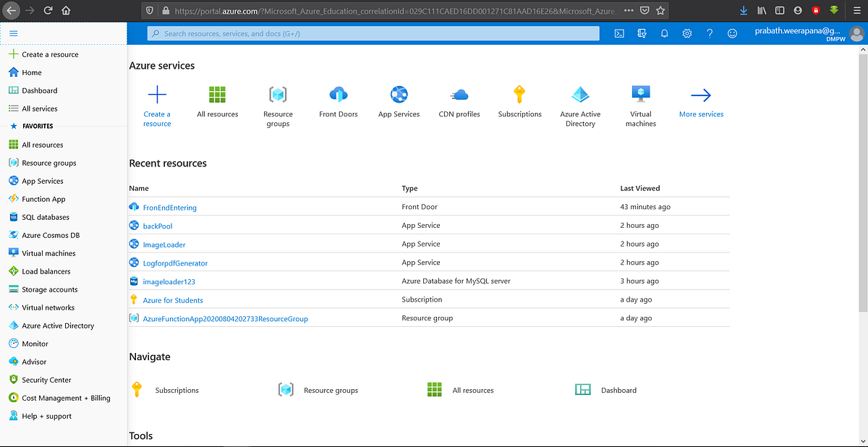
Task: Send feedback using the smiley icon
Action: (731, 33)
